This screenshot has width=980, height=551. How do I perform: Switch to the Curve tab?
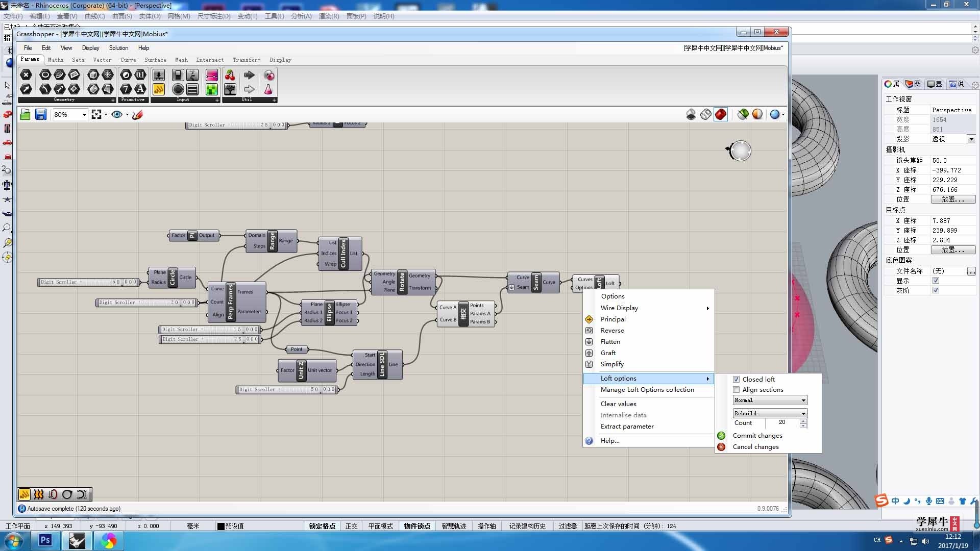pyautogui.click(x=128, y=60)
